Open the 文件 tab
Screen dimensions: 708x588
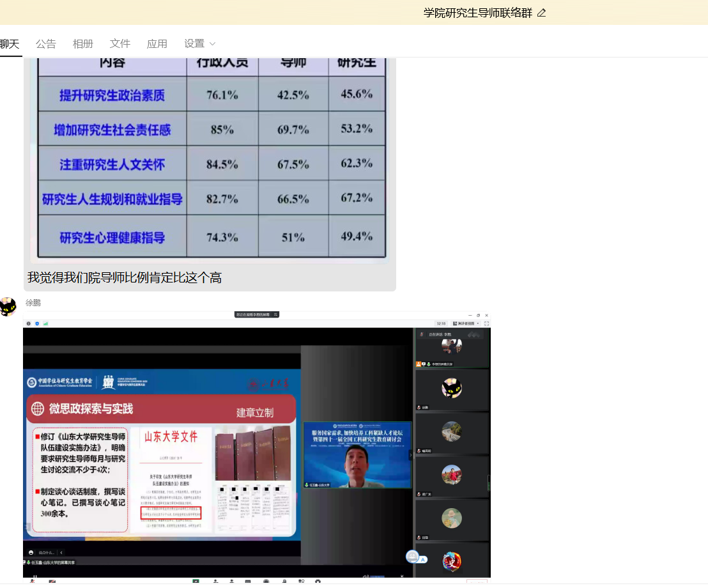120,43
